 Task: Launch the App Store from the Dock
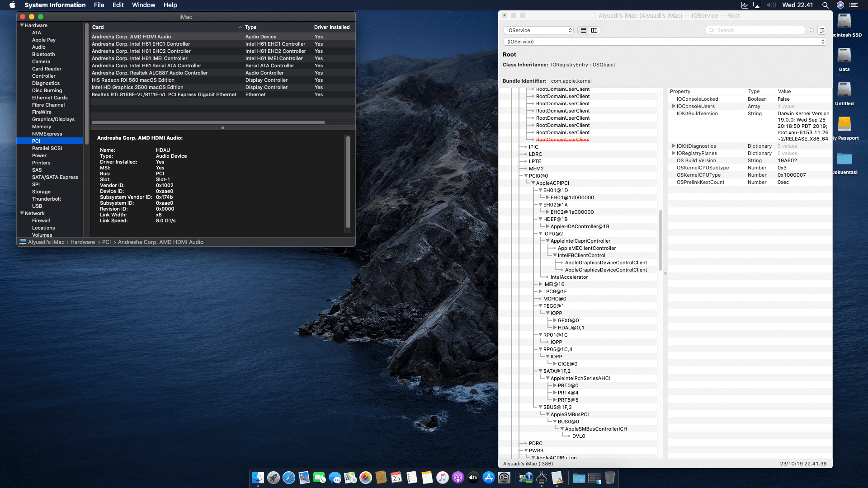click(488, 478)
